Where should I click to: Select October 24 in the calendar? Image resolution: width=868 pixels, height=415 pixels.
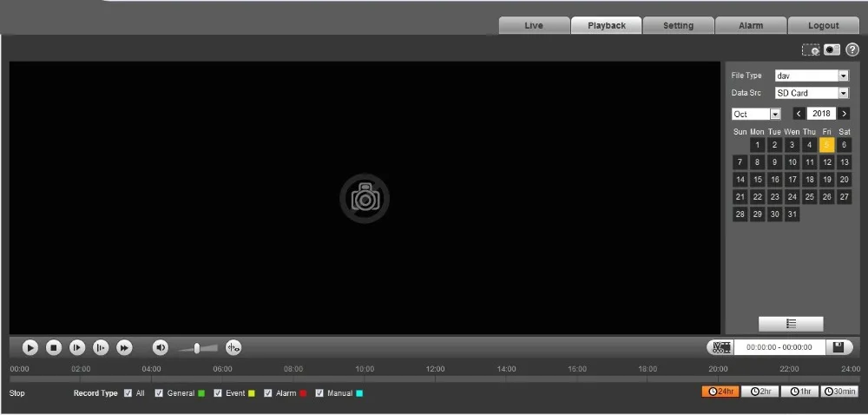(792, 197)
